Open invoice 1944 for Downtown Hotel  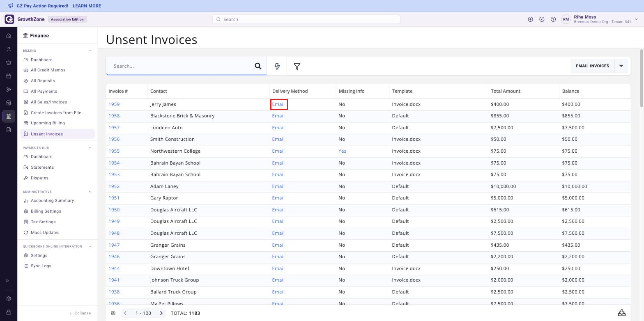click(x=114, y=268)
